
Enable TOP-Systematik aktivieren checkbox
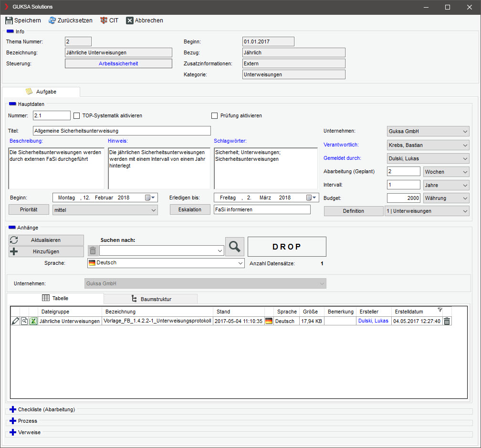tap(77, 115)
